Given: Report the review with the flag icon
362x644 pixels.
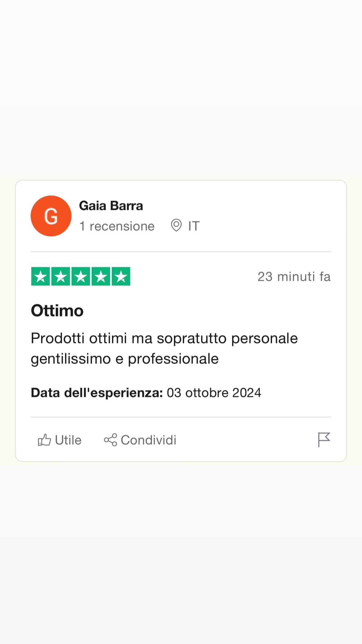Looking at the screenshot, I should tap(324, 440).
